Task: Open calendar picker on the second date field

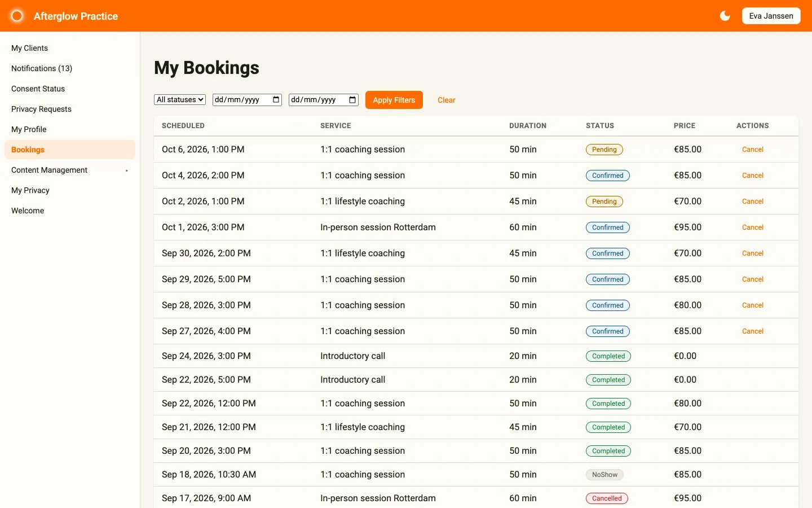Action: [x=352, y=100]
